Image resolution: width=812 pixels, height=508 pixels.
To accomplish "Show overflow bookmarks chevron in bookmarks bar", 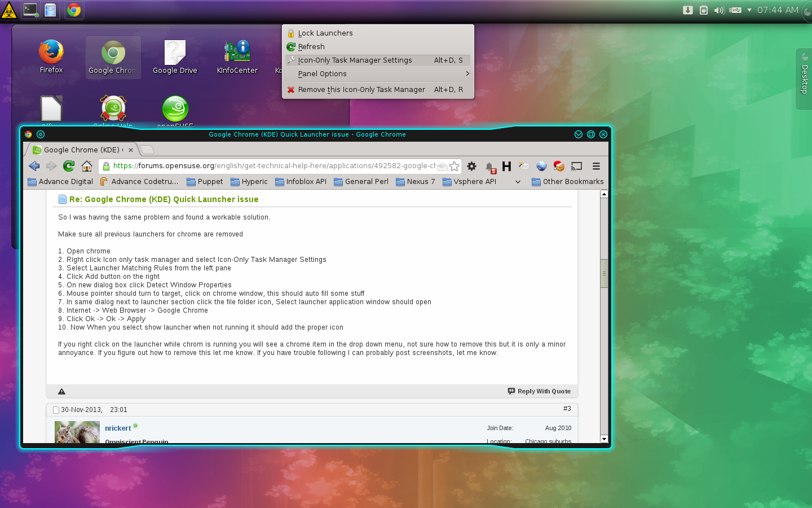I will click(518, 182).
